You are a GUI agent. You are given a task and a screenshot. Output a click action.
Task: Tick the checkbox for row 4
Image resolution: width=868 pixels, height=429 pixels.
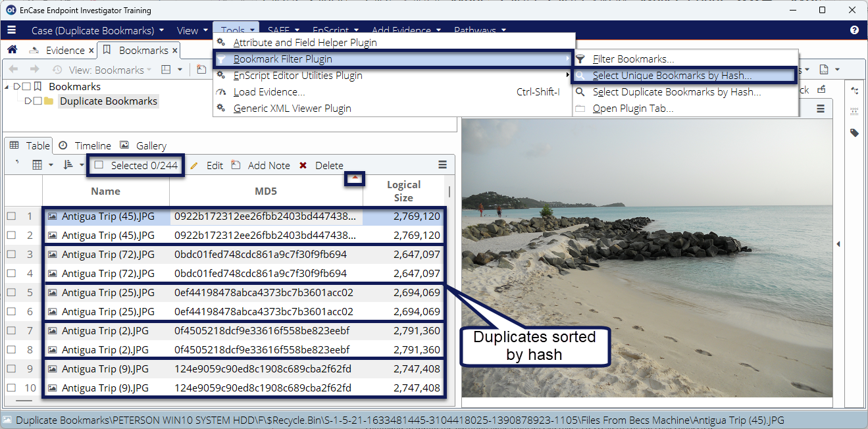tap(11, 274)
